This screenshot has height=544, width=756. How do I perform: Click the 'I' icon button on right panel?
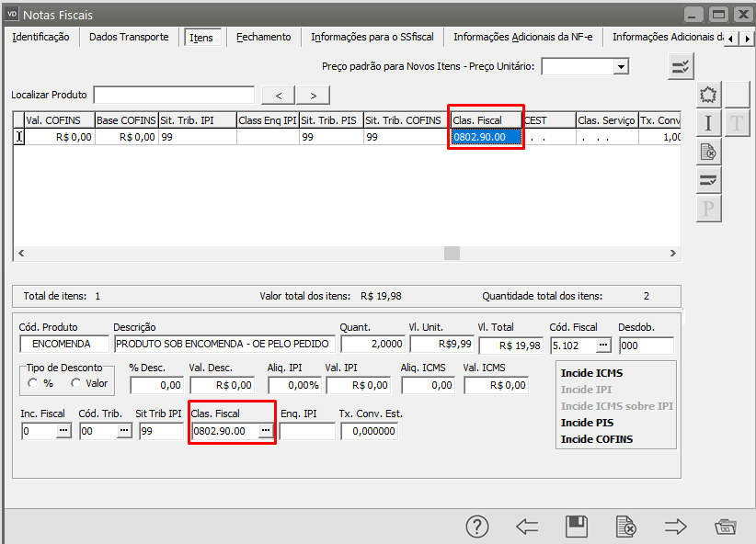point(708,123)
